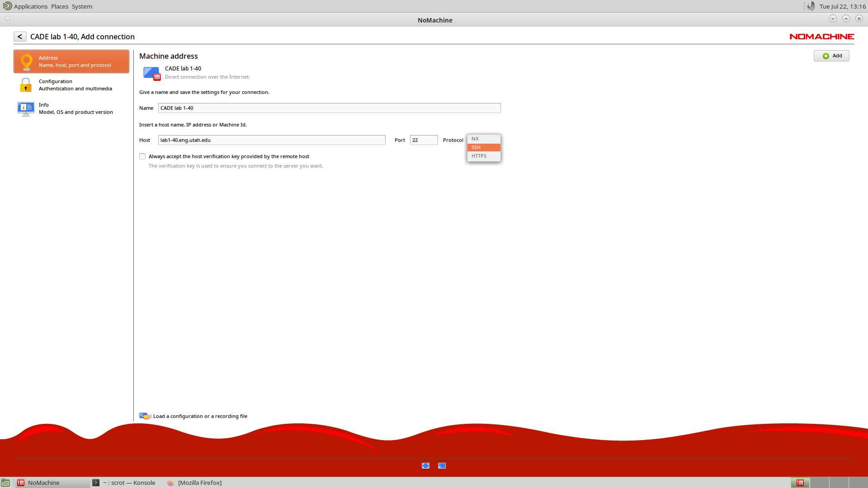Maximize the NoMachine window
The width and height of the screenshot is (868, 488).
(x=846, y=19)
